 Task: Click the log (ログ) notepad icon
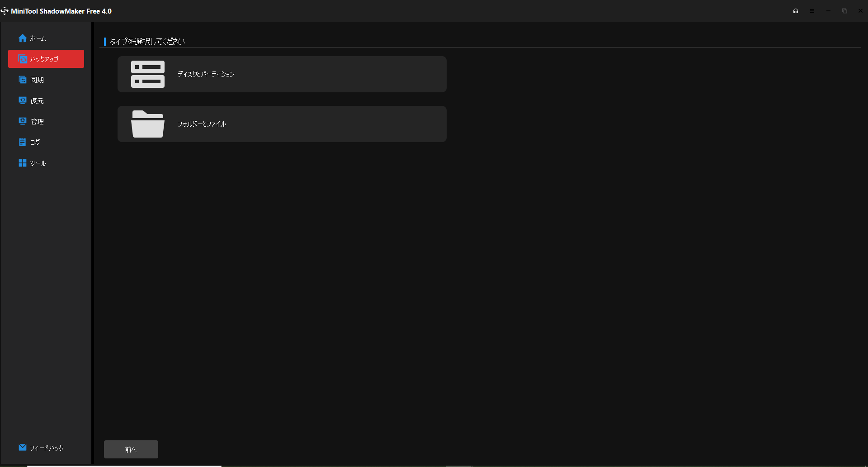coord(22,142)
